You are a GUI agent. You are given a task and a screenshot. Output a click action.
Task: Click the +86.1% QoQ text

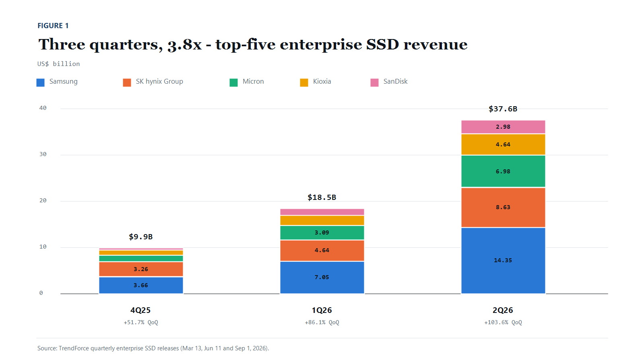(x=322, y=323)
